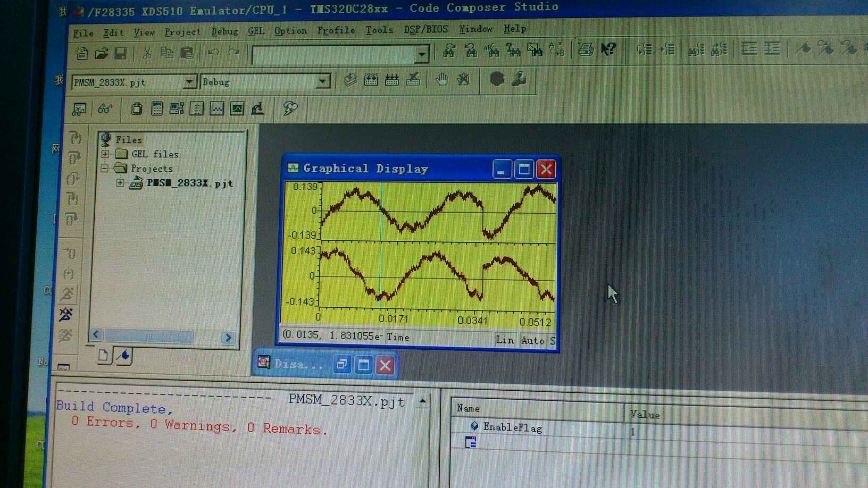Screen dimensions: 868x488
Task: Click the Undo arrow icon
Action: click(x=213, y=52)
